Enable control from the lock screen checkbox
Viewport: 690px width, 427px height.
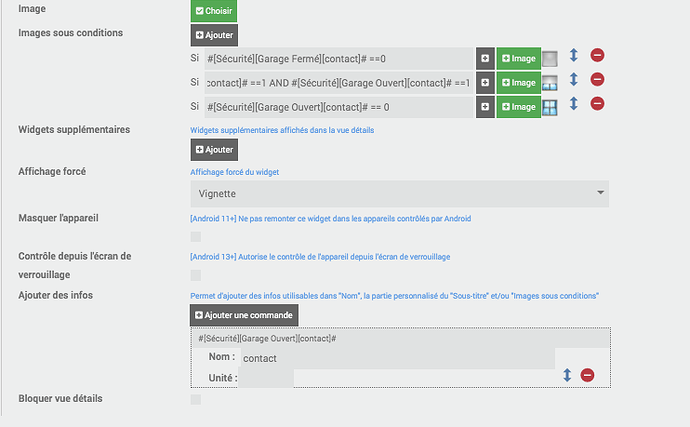tap(196, 275)
